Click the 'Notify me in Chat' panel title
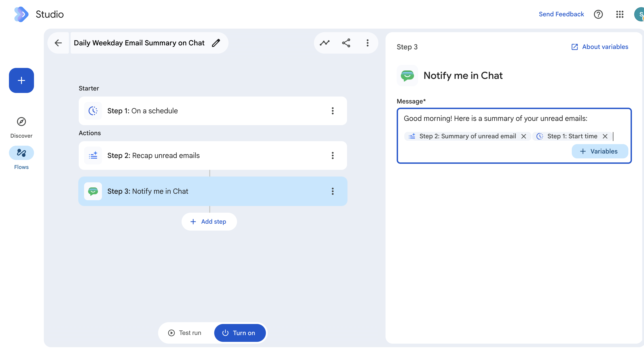Image resolution: width=644 pixels, height=349 pixels. pos(463,76)
